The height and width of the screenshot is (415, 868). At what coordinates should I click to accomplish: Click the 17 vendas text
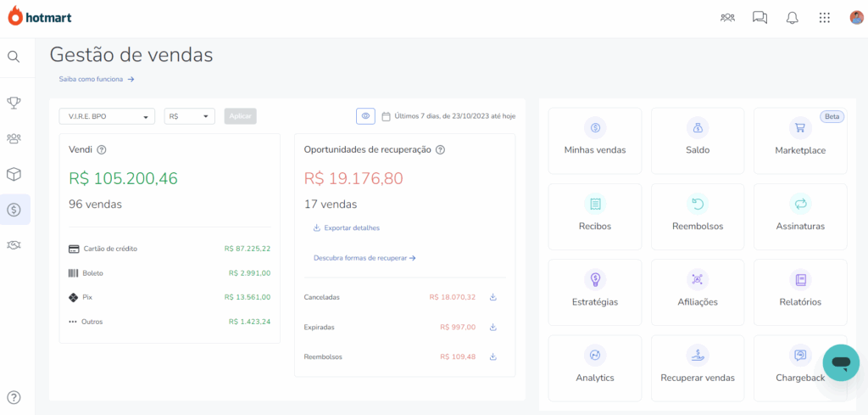331,205
